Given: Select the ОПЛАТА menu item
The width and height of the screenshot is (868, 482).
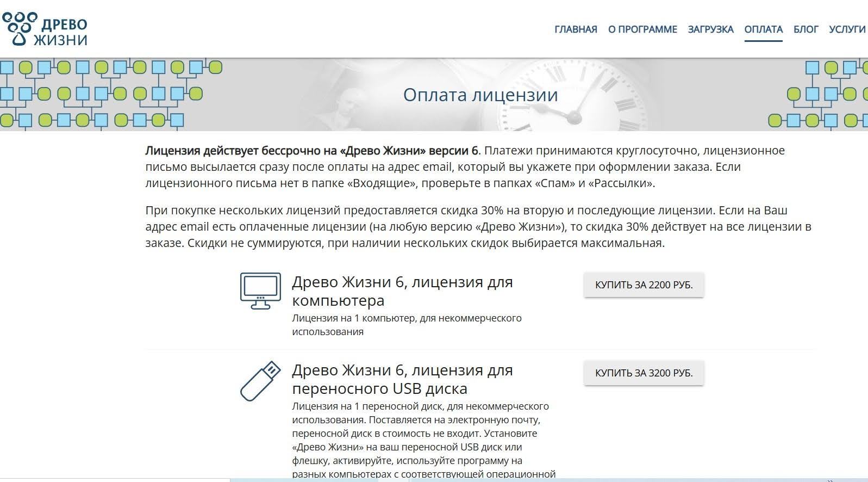Looking at the screenshot, I should pyautogui.click(x=763, y=29).
